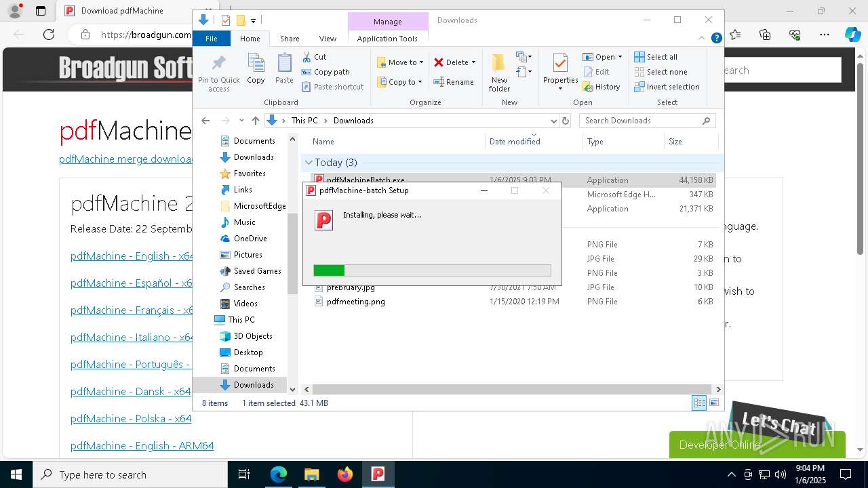Switch to Details view icon
This screenshot has width=868, height=488.
tap(699, 403)
